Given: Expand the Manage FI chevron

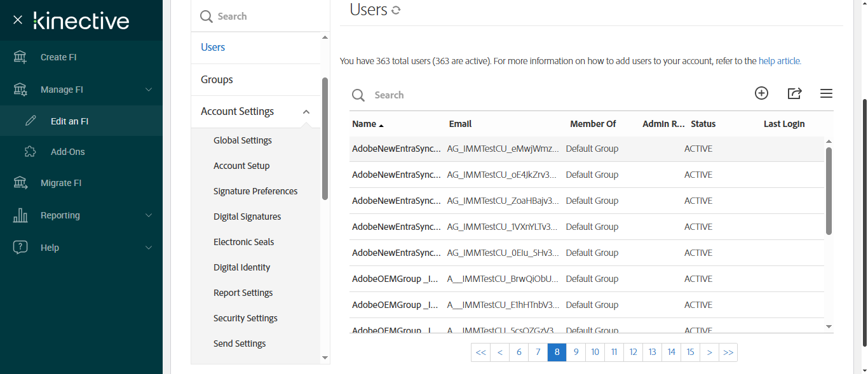Looking at the screenshot, I should point(149,90).
